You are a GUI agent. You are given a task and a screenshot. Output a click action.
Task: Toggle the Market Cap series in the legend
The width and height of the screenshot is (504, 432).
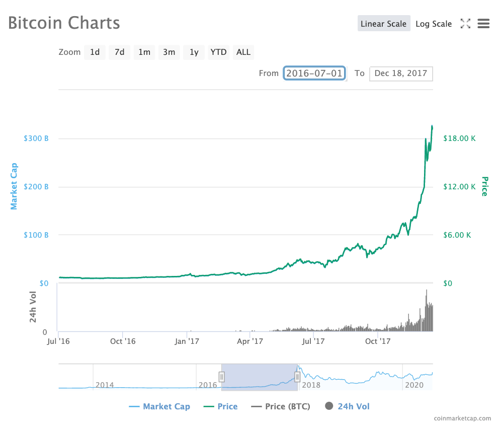click(x=159, y=406)
